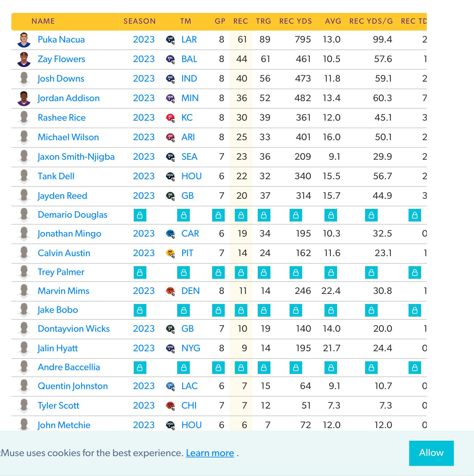Allow cookies with the Allow button

point(431,453)
